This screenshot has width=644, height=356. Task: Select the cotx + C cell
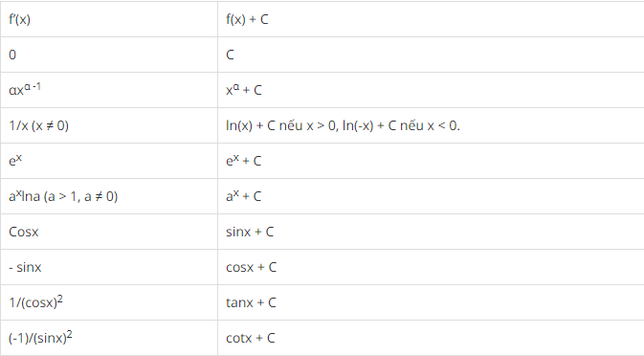pos(431,338)
